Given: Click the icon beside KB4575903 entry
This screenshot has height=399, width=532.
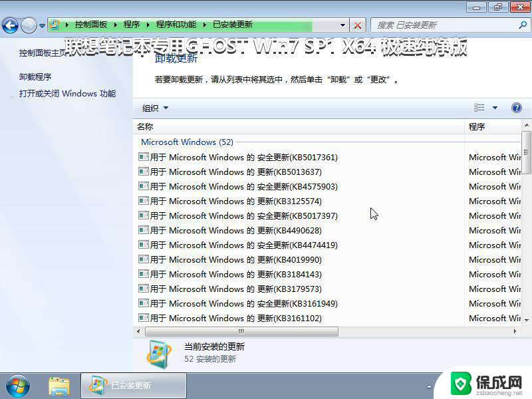Looking at the screenshot, I should point(144,186).
